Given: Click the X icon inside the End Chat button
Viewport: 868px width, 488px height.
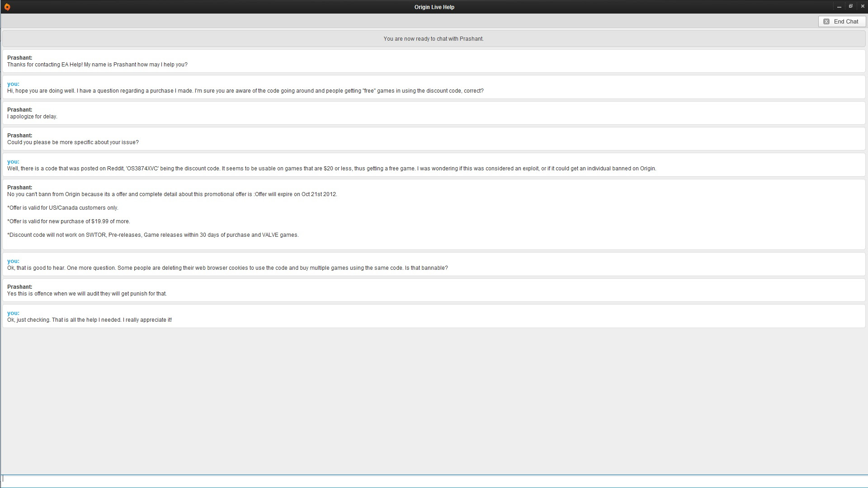Looking at the screenshot, I should coord(826,21).
